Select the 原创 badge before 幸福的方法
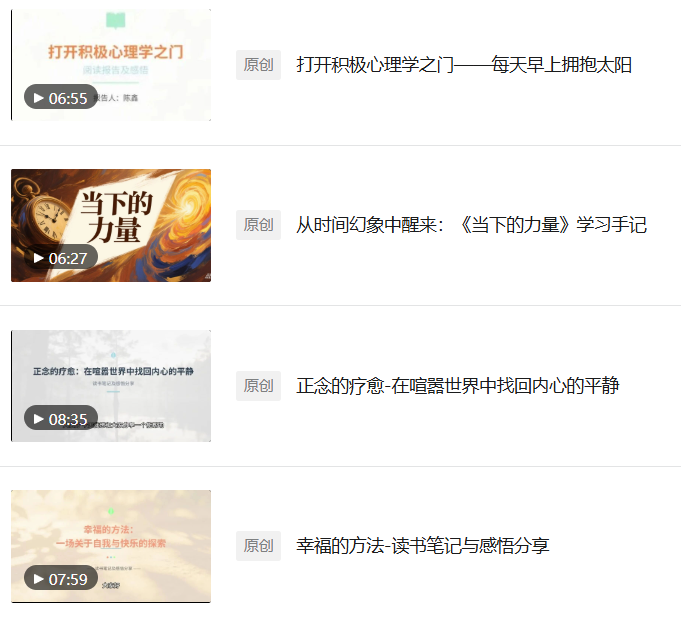 point(258,546)
